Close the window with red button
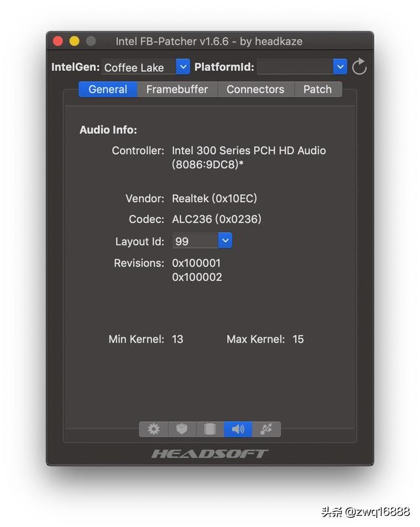 pos(58,41)
